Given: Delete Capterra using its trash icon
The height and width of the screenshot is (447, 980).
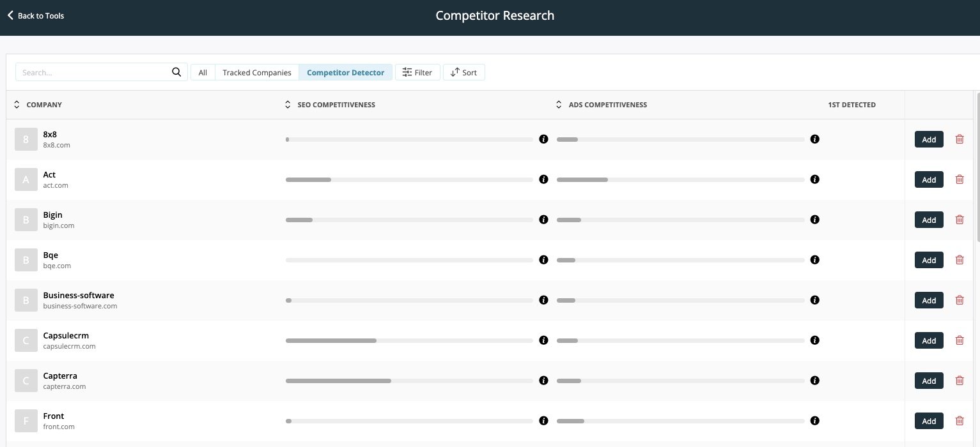Looking at the screenshot, I should pos(960,381).
